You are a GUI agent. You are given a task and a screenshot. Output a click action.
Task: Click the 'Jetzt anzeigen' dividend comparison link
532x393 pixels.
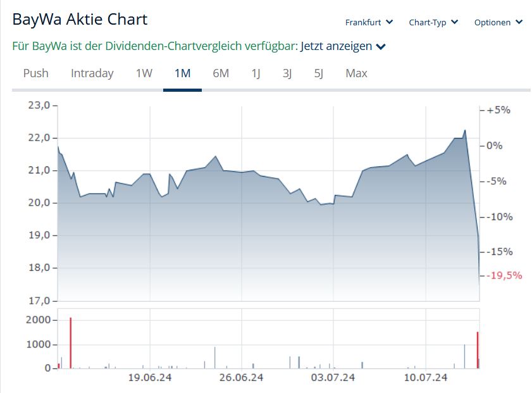(x=336, y=46)
